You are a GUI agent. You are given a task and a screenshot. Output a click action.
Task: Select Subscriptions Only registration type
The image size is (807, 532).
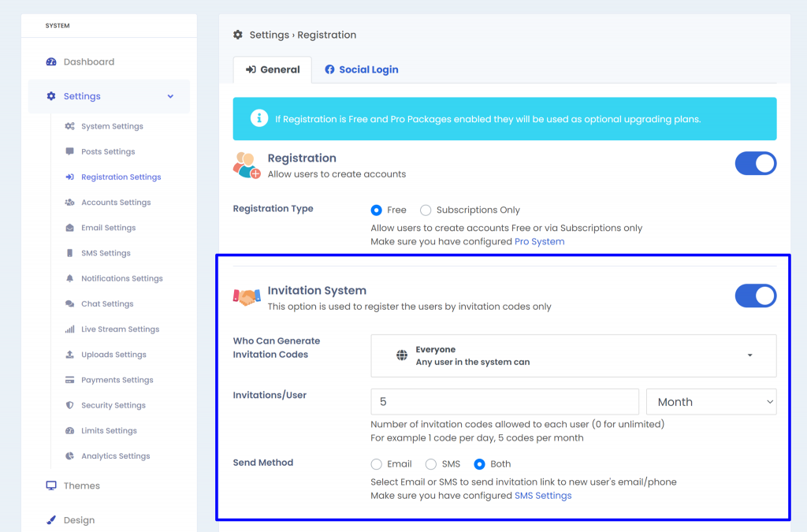point(426,210)
